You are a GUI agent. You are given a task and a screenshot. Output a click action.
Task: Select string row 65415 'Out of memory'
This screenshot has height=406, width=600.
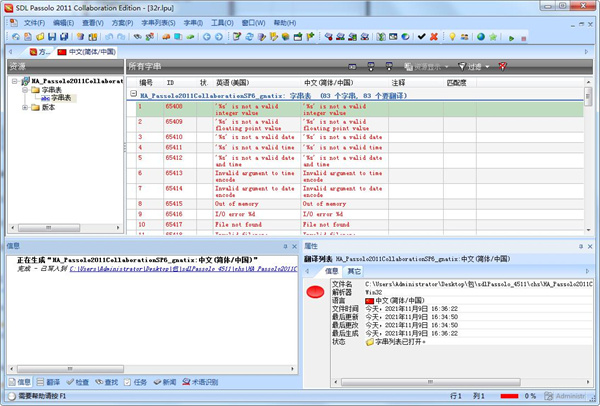tap(355, 204)
